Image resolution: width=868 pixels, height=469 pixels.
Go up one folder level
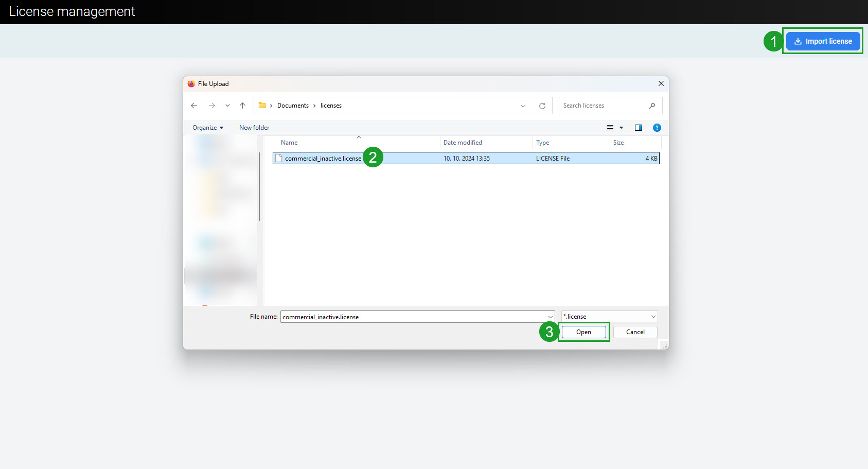tap(243, 106)
